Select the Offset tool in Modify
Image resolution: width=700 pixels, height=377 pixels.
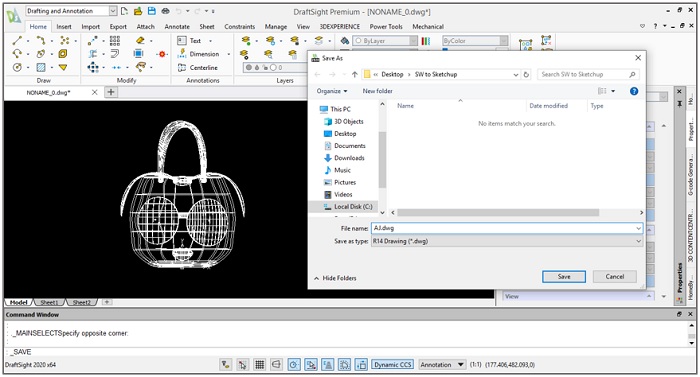(x=115, y=54)
